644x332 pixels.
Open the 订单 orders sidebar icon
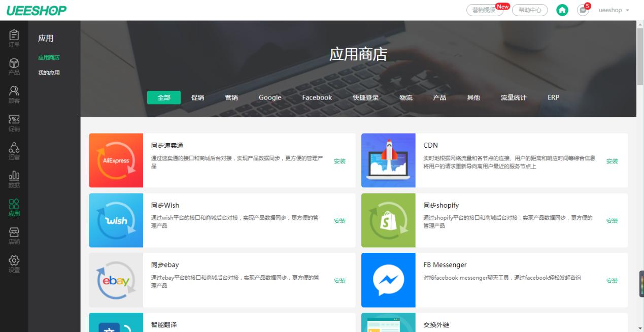14,38
